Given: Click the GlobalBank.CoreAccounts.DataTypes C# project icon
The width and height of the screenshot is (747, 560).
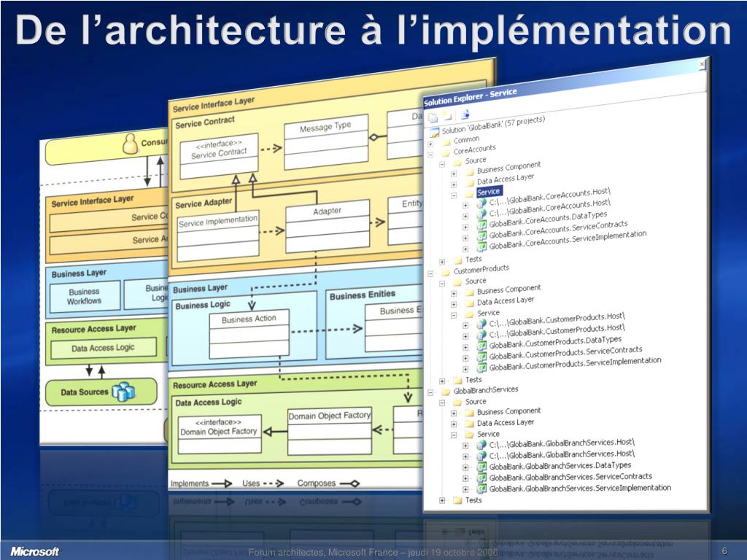Looking at the screenshot, I should point(481,225).
